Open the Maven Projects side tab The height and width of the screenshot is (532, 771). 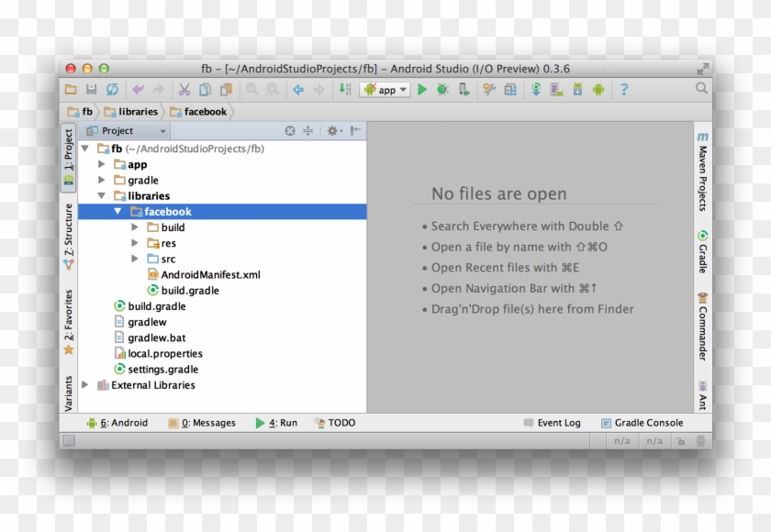703,171
